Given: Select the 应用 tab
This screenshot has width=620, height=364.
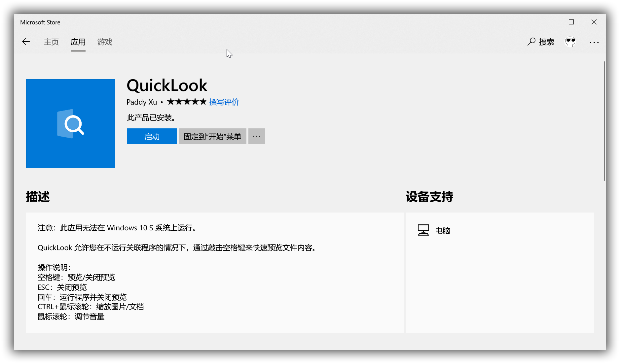Looking at the screenshot, I should [78, 42].
